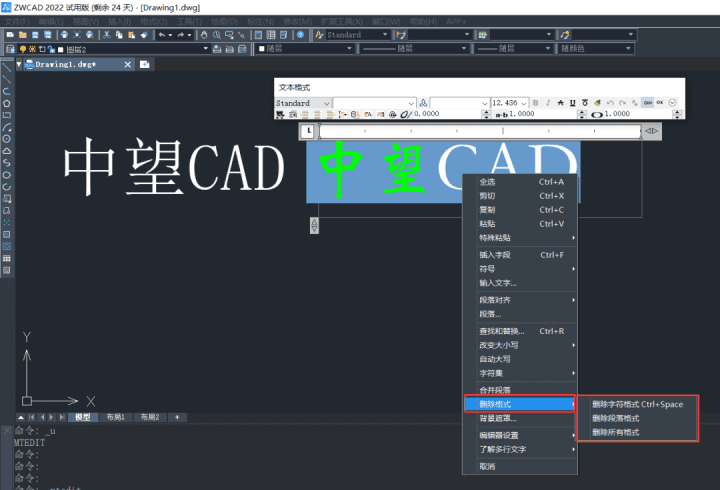Click the OK button in text format toolbar
Screen dimensions: 720x490
pos(659,103)
